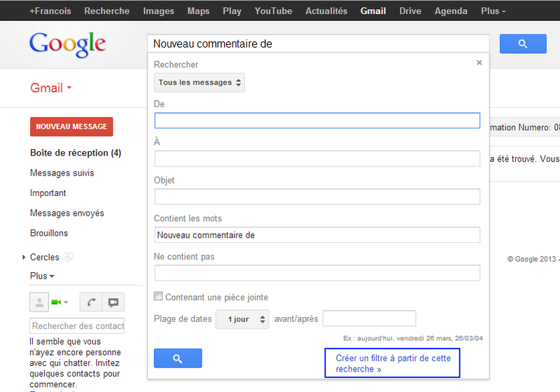Click into the De input field
Image resolution: width=560 pixels, height=392 pixels.
pyautogui.click(x=317, y=120)
